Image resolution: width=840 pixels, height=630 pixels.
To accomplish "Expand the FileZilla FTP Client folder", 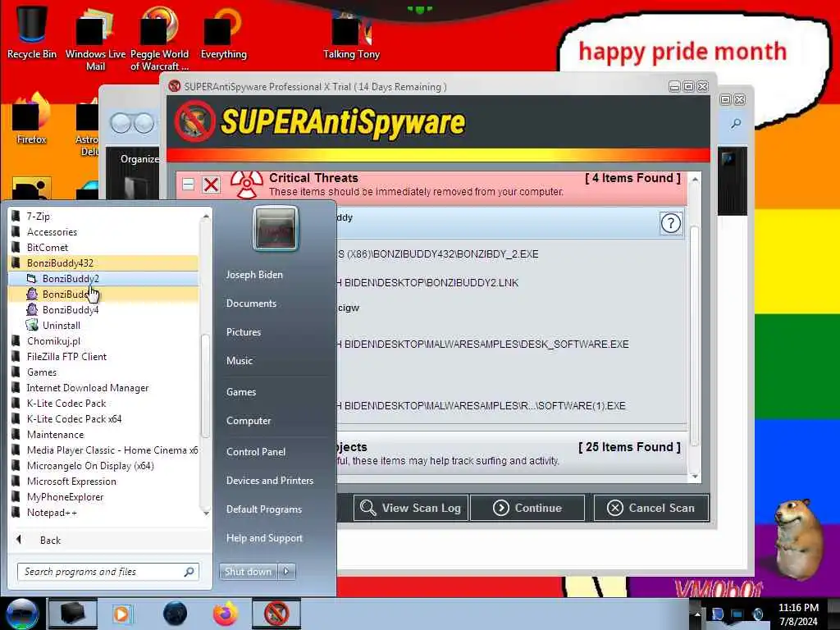I will point(103,357).
